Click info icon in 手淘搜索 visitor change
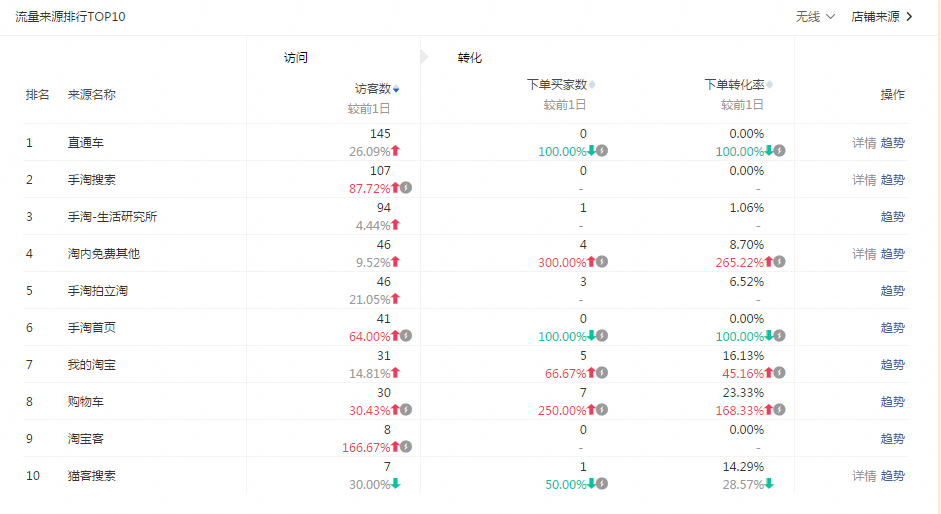Screen dimensions: 941x514 point(406,188)
